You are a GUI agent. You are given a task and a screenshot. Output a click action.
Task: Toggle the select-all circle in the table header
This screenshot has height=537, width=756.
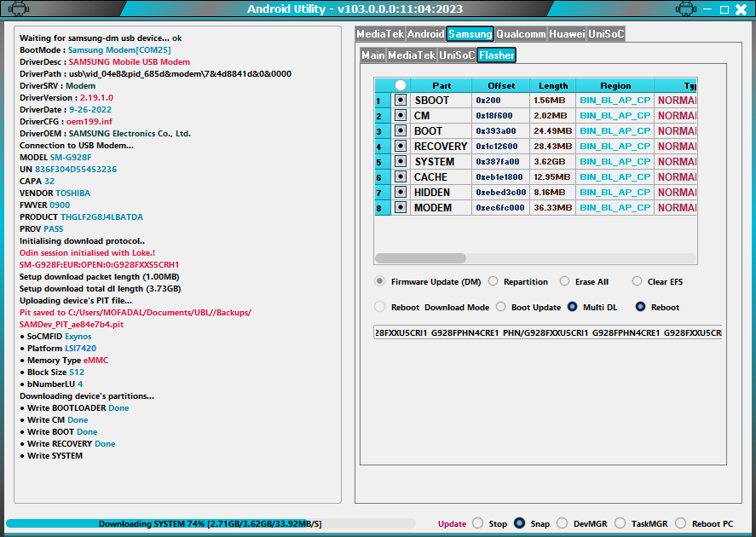click(x=401, y=85)
